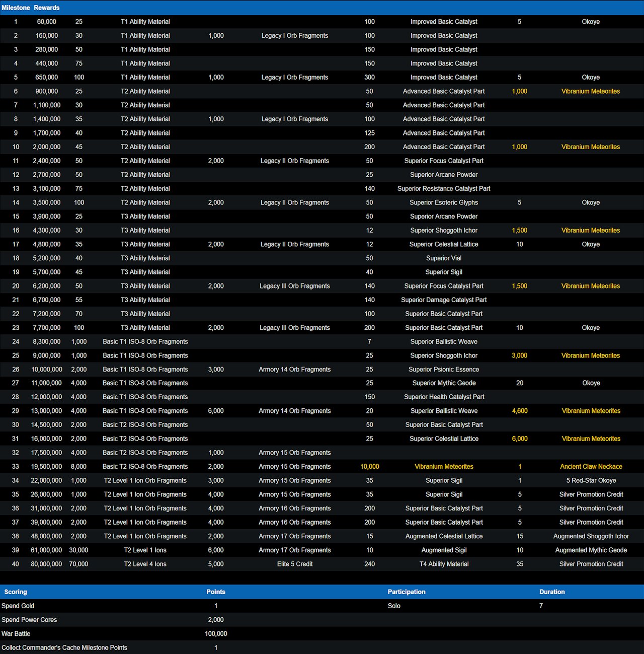Select milestone 1 points value 60,000

pos(47,22)
